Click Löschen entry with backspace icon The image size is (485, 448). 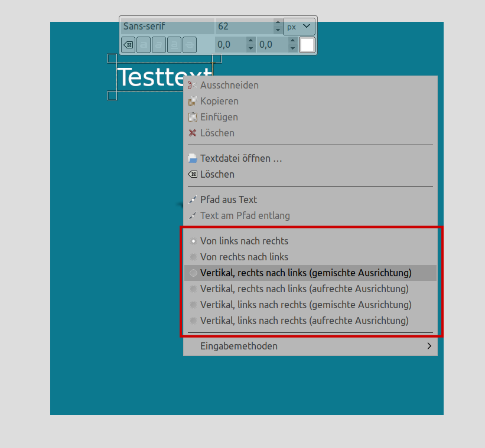click(310, 174)
